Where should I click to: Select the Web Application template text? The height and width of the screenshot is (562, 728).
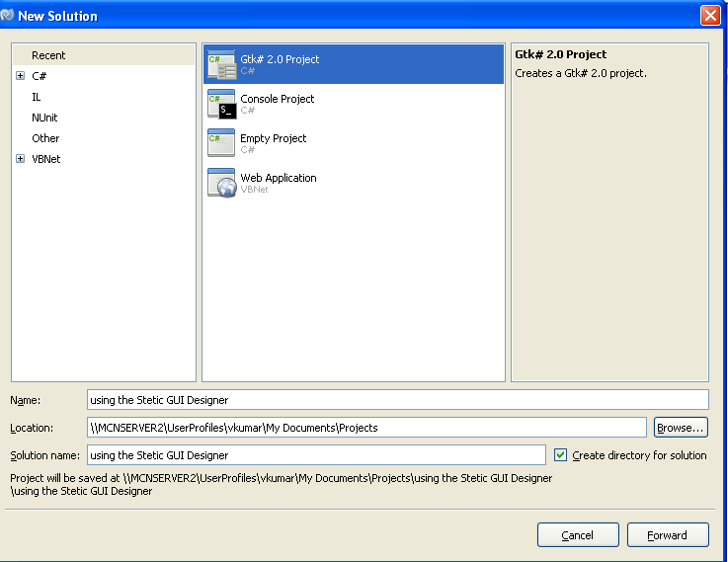[279, 178]
